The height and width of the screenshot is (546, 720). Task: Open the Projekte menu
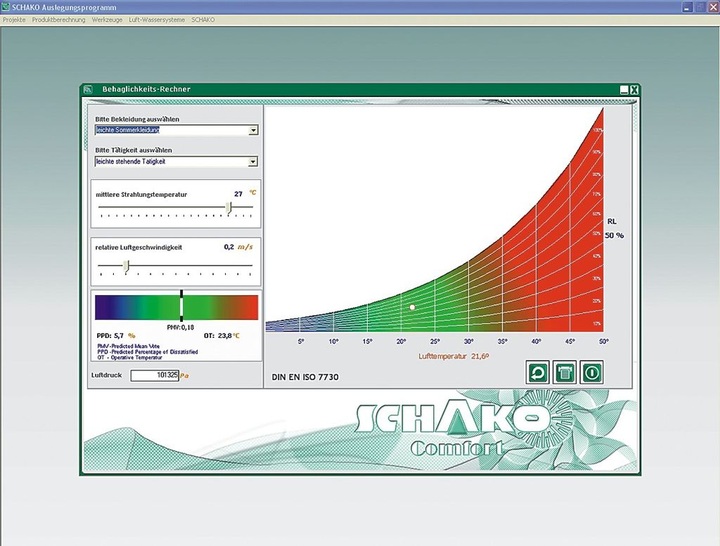[x=15, y=19]
